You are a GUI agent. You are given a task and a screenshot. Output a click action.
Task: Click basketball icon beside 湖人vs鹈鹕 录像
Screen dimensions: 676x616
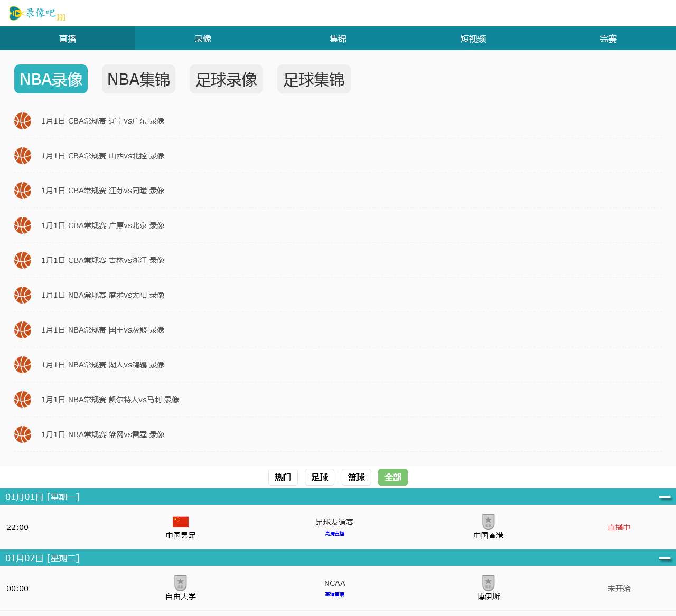coord(23,365)
